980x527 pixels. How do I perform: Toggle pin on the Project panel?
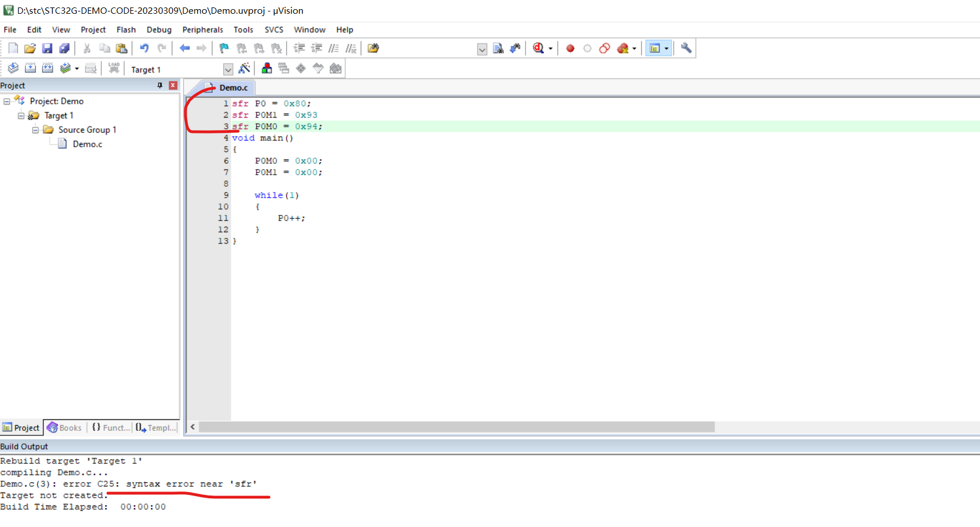click(x=160, y=85)
